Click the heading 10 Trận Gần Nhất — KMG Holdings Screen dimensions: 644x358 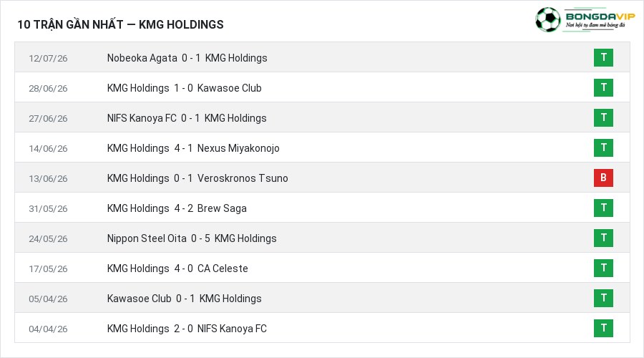point(120,24)
